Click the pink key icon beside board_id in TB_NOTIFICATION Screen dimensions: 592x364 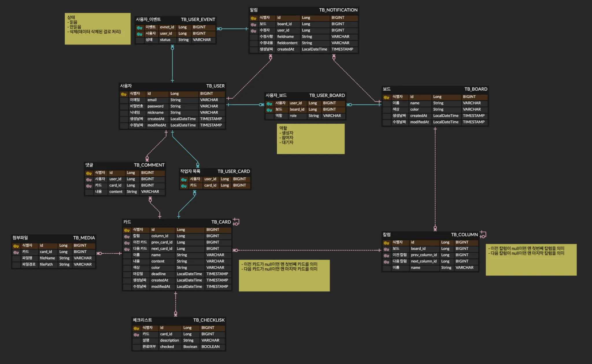[x=253, y=25]
